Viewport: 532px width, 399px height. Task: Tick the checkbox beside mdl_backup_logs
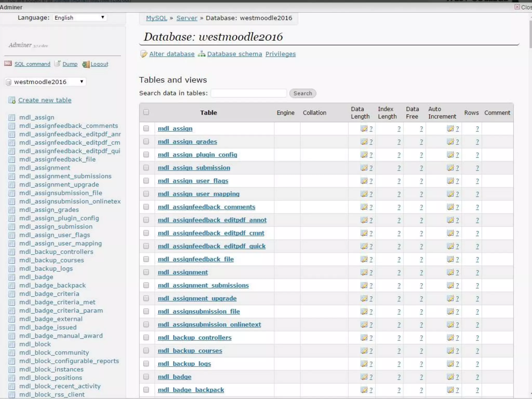(146, 364)
